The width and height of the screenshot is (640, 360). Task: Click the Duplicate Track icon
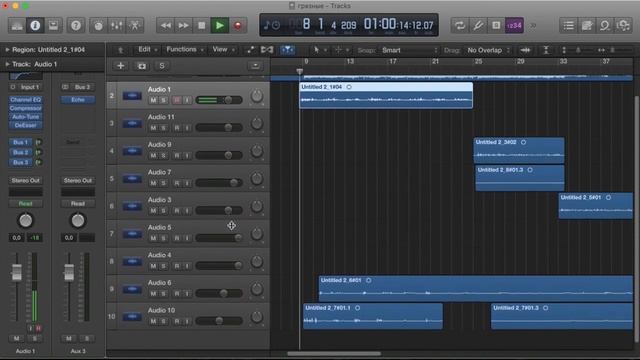pos(141,66)
